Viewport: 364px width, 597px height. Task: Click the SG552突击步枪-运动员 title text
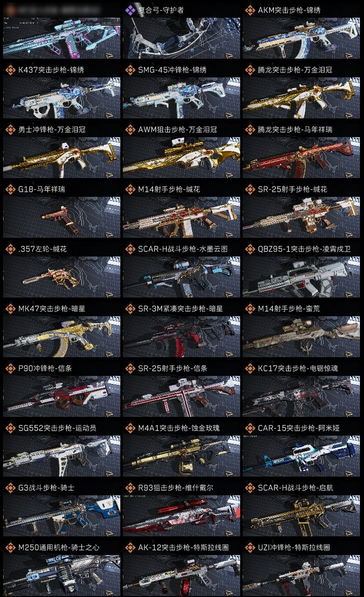point(57,428)
